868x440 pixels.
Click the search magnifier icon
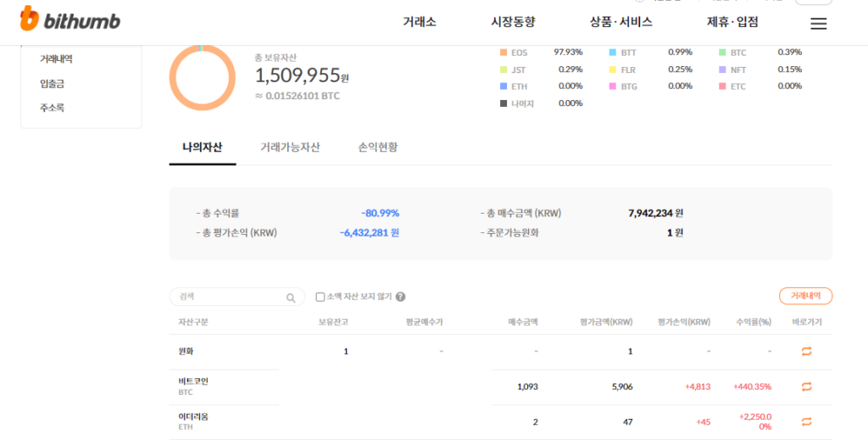(x=291, y=298)
